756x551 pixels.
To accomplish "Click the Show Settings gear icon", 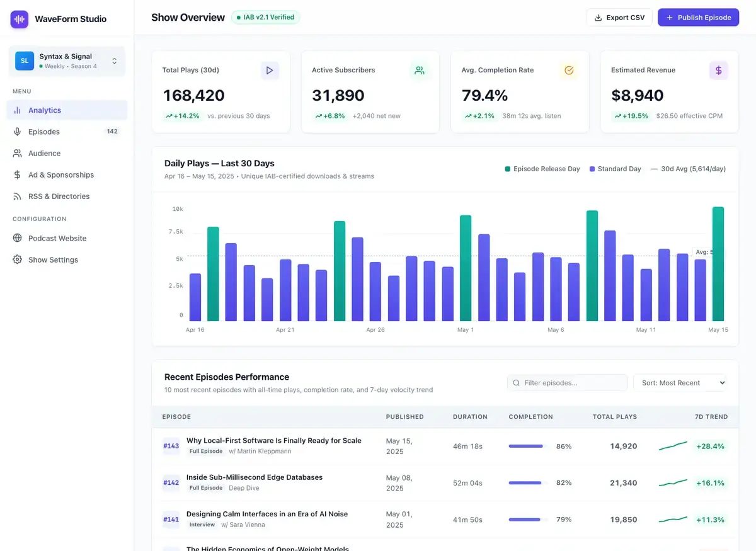I will point(17,259).
